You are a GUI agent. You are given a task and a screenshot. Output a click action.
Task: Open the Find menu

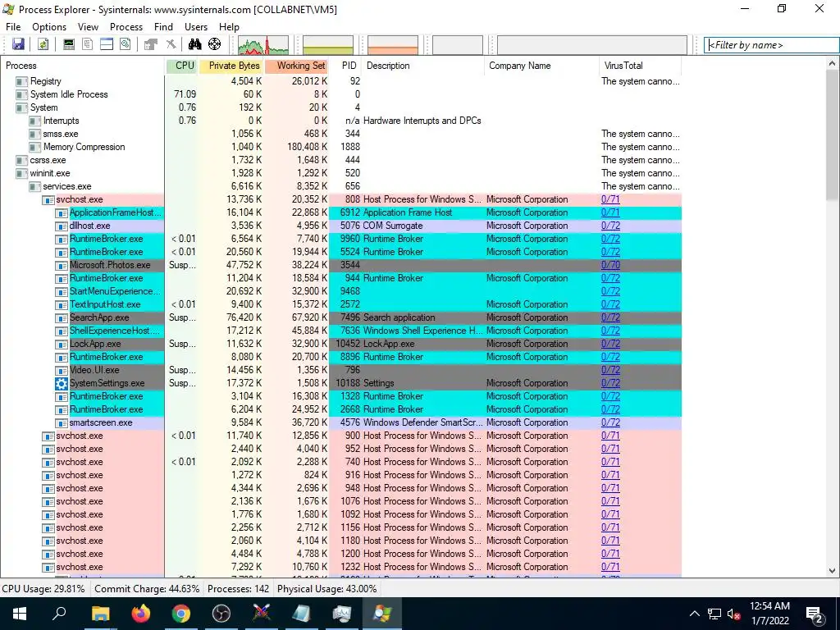(x=163, y=27)
